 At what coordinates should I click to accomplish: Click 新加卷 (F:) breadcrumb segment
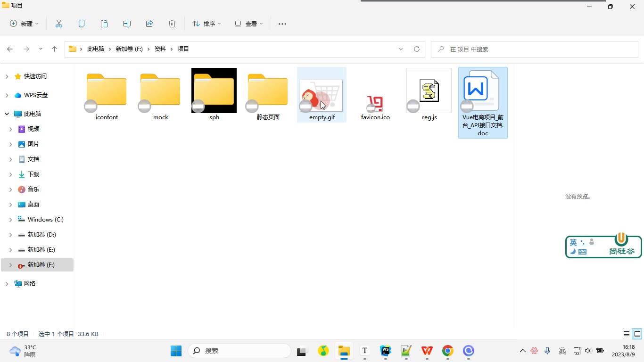129,49
